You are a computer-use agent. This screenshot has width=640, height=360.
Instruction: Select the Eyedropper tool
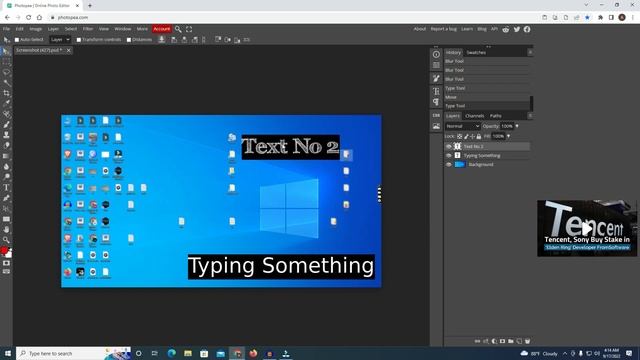pyautogui.click(x=6, y=104)
